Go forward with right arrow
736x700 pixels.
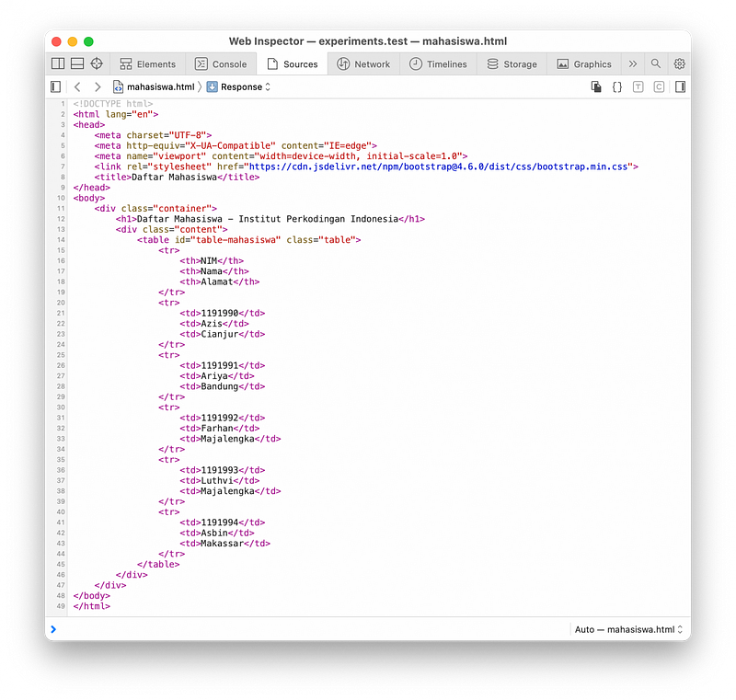tap(98, 87)
